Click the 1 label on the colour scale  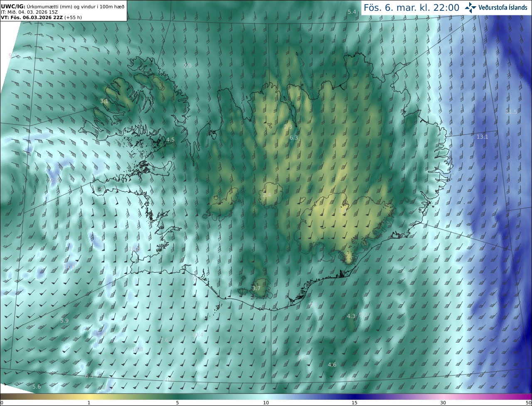point(89,403)
